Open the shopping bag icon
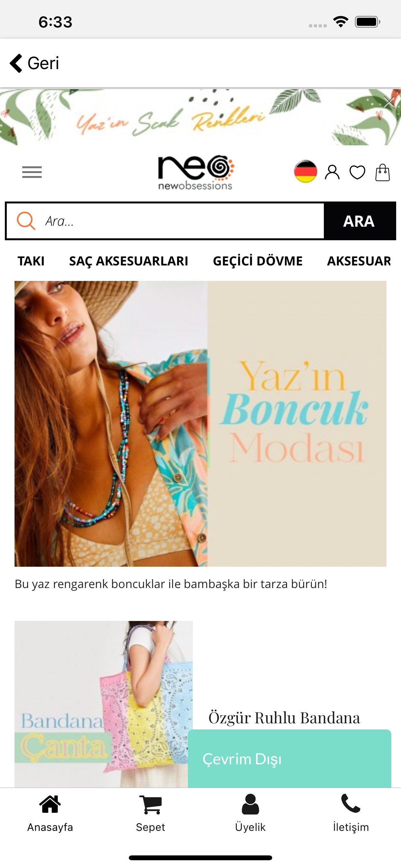The height and width of the screenshot is (868, 401). [x=383, y=172]
